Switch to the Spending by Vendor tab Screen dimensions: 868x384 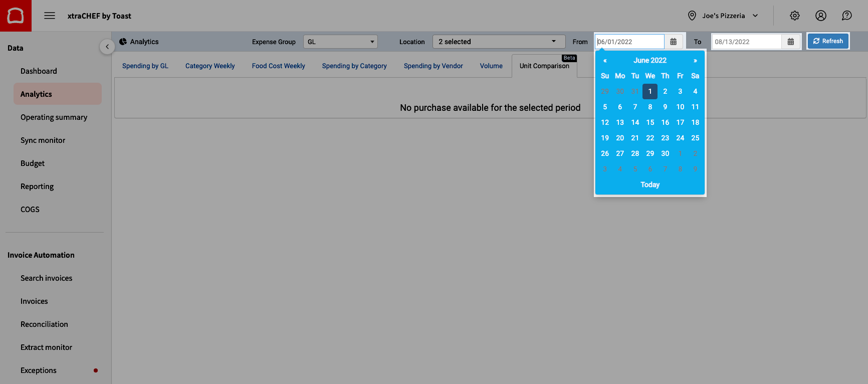433,66
